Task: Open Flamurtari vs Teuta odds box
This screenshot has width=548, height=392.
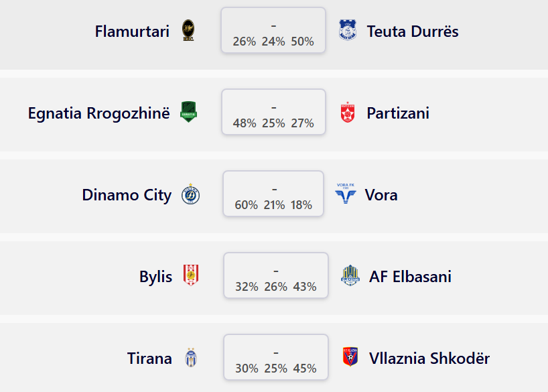Action: (273, 30)
